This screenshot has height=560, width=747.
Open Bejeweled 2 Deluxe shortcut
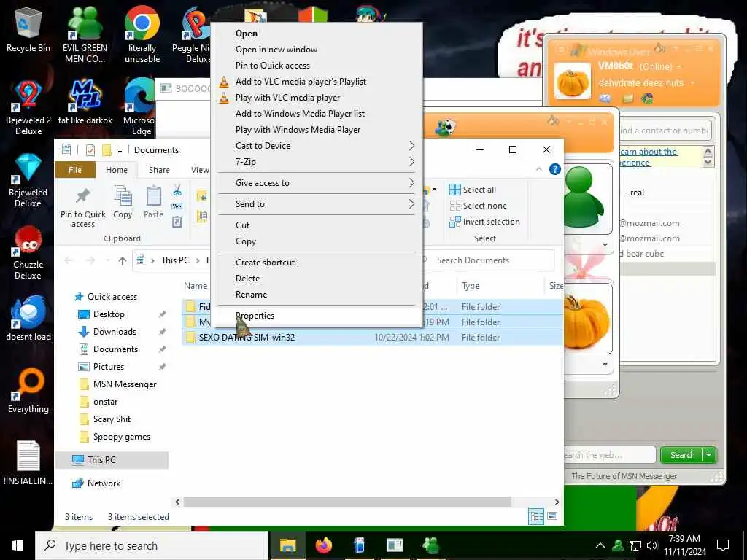point(28,107)
